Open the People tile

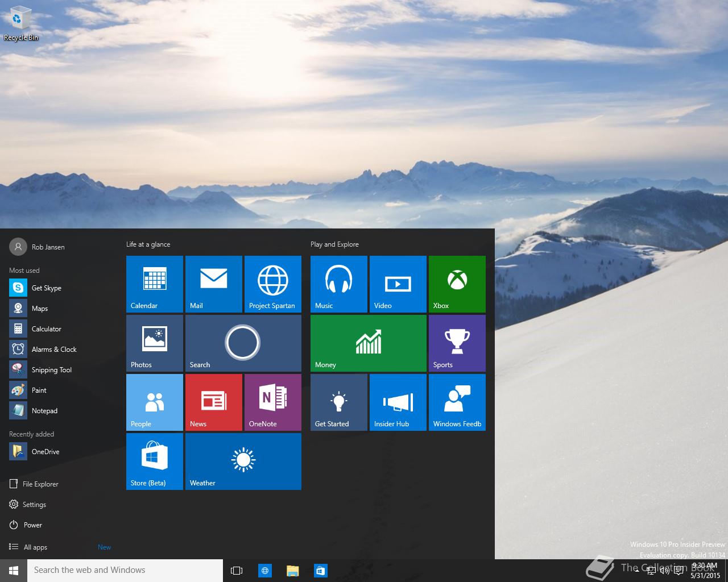(x=155, y=402)
